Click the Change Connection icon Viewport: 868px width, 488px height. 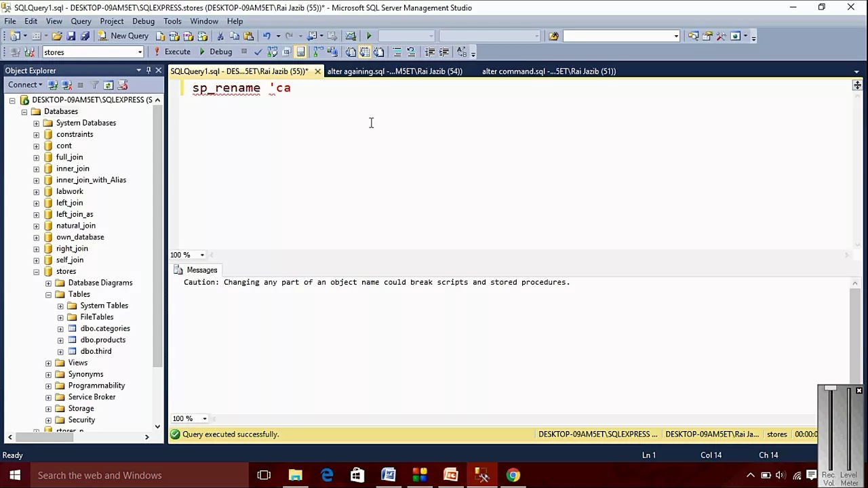pos(30,52)
